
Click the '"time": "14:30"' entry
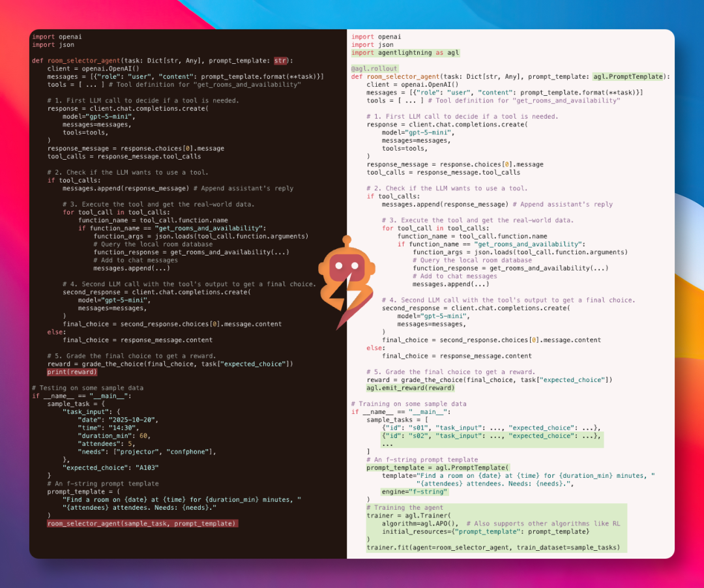coord(108,428)
